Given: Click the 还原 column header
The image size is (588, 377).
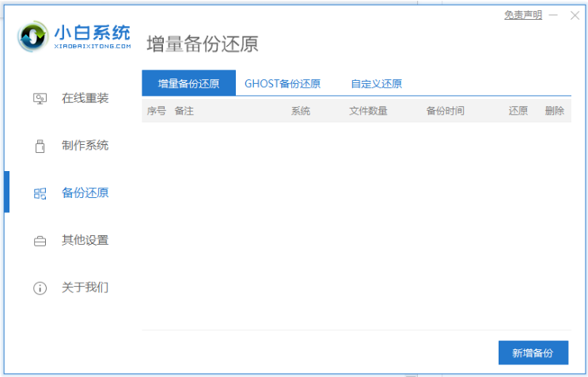Looking at the screenshot, I should pyautogui.click(x=518, y=111).
